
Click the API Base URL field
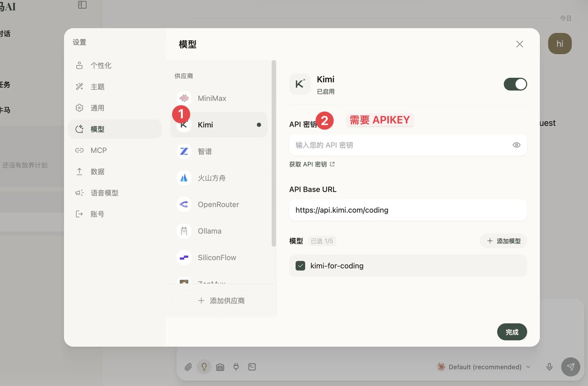408,210
